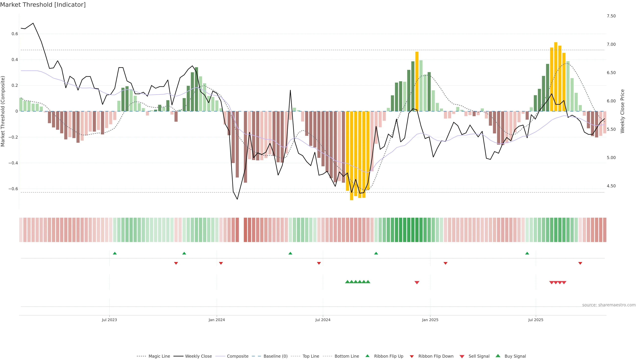Click the source: sharemaestro.com text

point(609,305)
